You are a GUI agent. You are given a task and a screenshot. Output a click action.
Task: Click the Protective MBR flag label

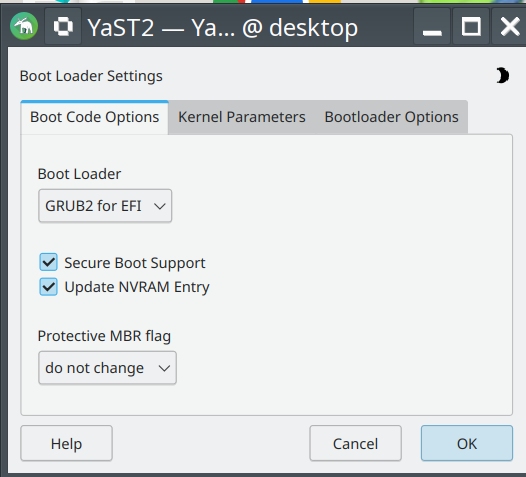click(104, 336)
